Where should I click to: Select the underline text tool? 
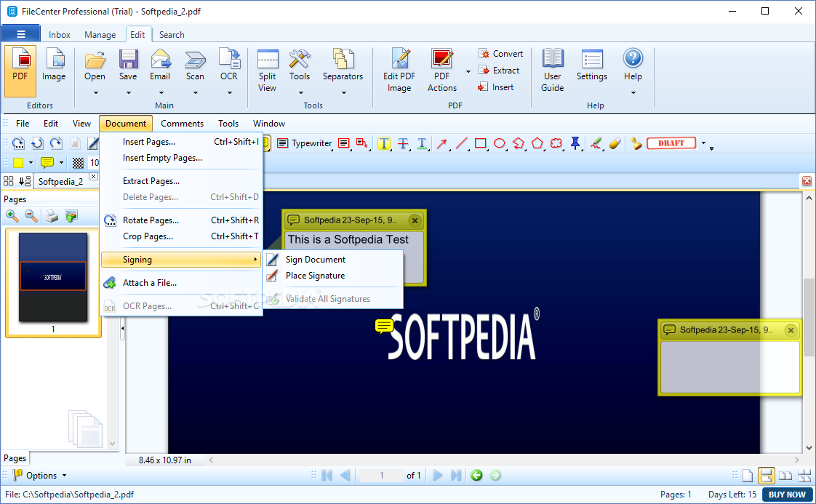(422, 143)
